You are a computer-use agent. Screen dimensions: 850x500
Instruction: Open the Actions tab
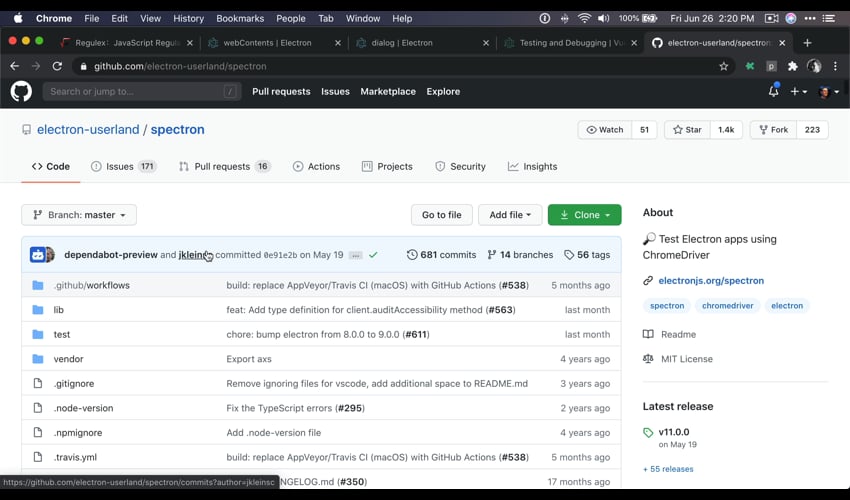(x=317, y=166)
